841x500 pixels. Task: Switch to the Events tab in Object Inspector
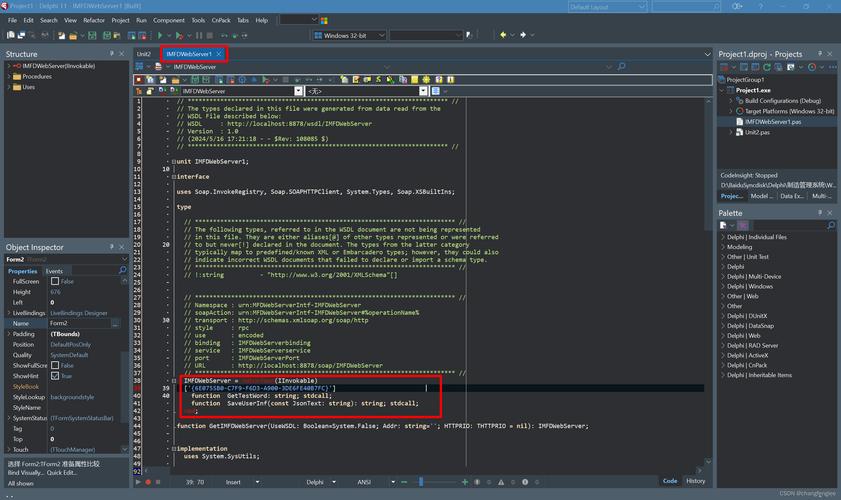[x=54, y=271]
